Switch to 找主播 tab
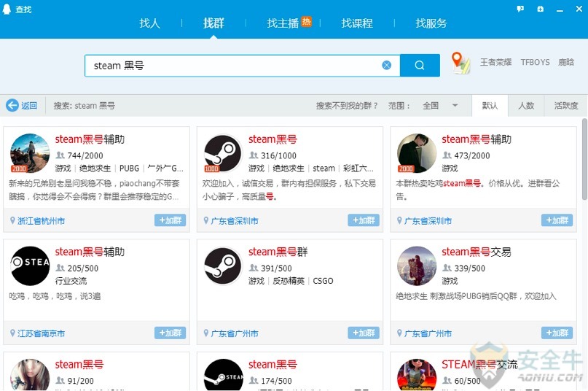The width and height of the screenshot is (588, 391). coord(283,23)
